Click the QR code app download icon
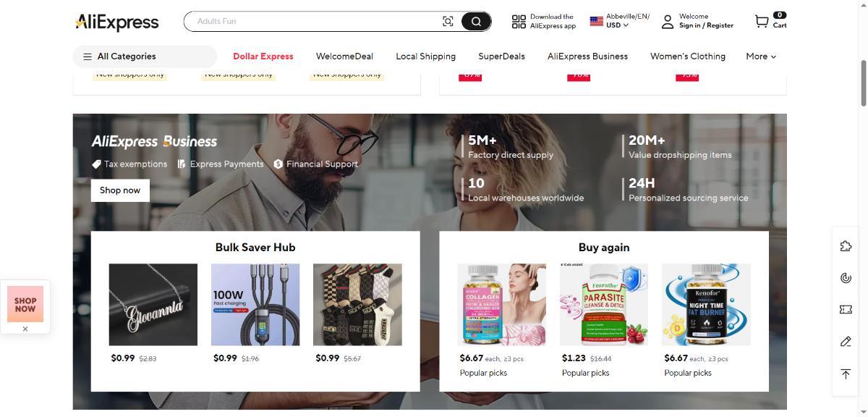 (519, 22)
